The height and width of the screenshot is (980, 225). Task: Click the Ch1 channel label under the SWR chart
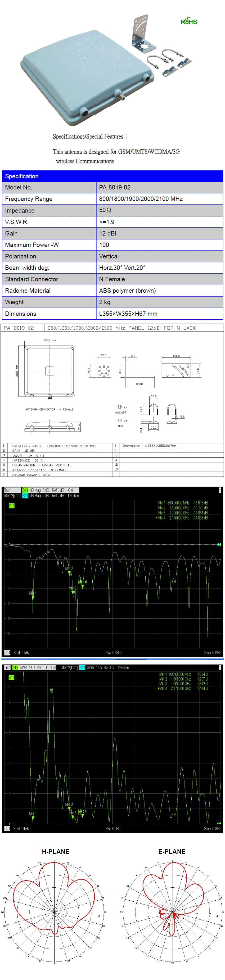pyautogui.click(x=7, y=828)
